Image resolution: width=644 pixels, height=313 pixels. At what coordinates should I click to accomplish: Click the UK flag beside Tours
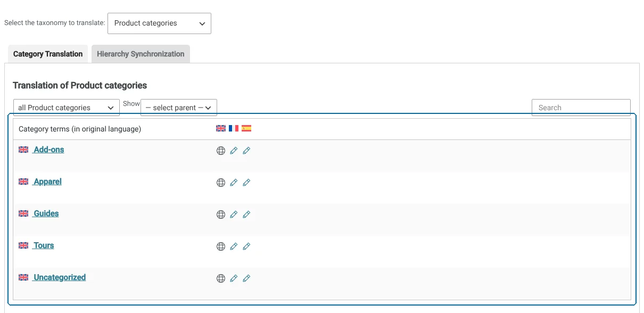click(23, 245)
